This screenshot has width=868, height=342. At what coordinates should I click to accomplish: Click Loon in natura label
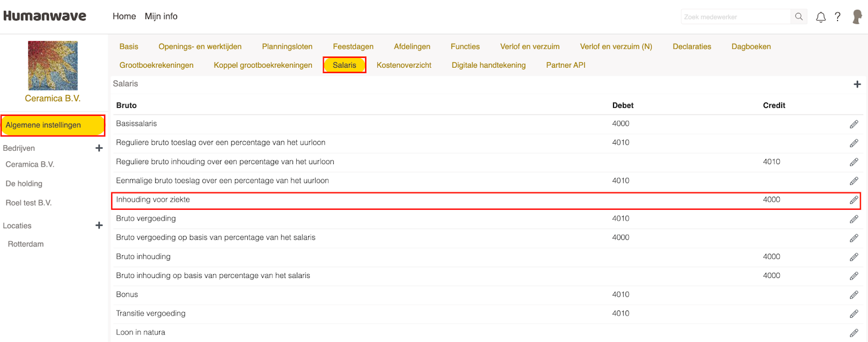coord(141,332)
